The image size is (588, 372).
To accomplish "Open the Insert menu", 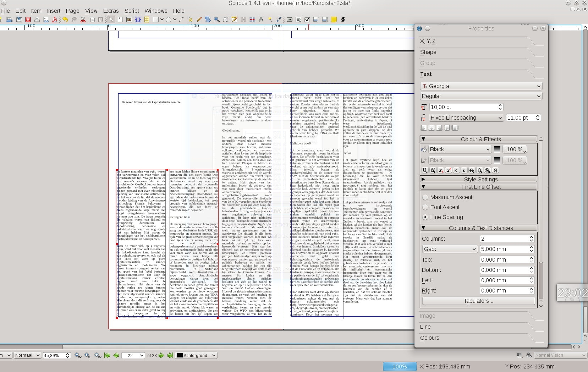I will [54, 11].
